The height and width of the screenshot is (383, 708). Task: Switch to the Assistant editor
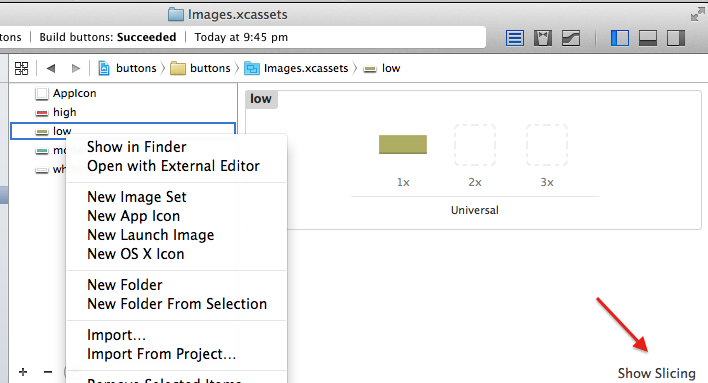point(543,38)
